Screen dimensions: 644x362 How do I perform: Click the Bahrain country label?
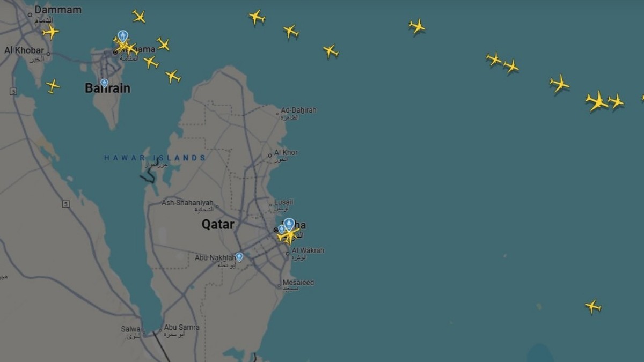[107, 88]
